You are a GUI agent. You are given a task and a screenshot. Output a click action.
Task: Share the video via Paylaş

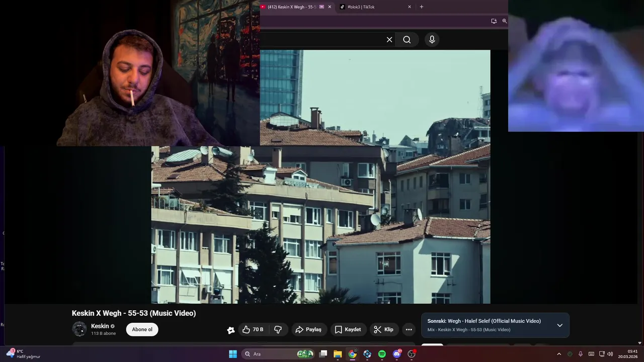click(x=308, y=329)
